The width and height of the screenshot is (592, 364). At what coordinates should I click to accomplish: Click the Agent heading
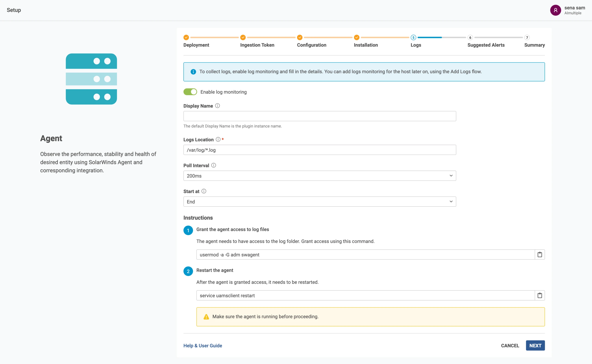click(x=51, y=138)
